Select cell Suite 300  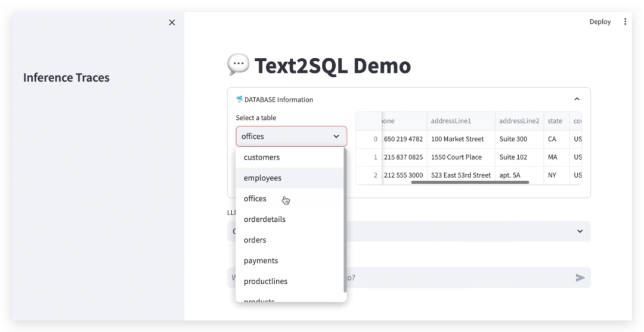coord(519,139)
